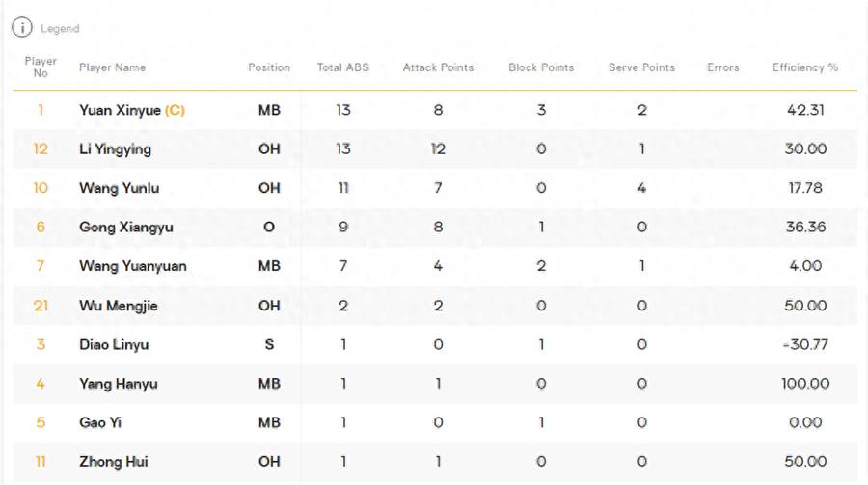Screen dimensions: 868x485
Task: Sort by Block Points header
Action: (541, 67)
